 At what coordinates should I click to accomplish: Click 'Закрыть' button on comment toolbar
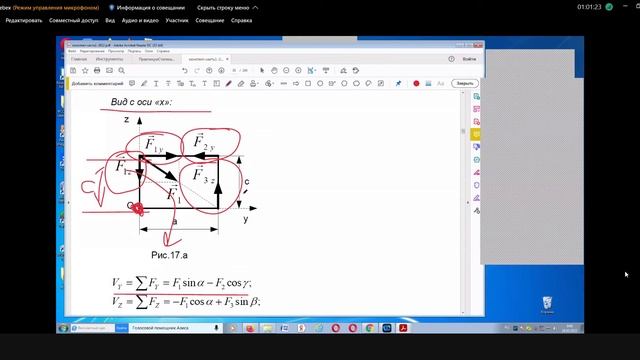[465, 83]
